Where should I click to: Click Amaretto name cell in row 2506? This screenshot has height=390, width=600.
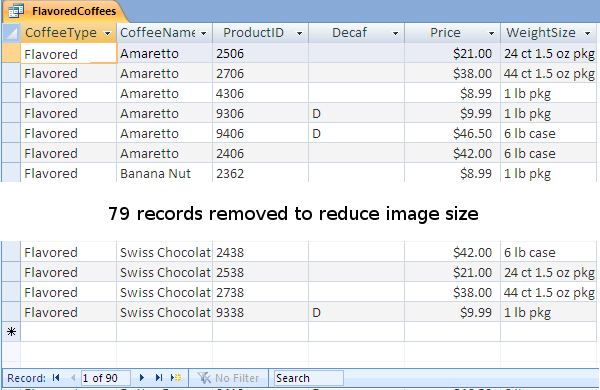tap(165, 53)
